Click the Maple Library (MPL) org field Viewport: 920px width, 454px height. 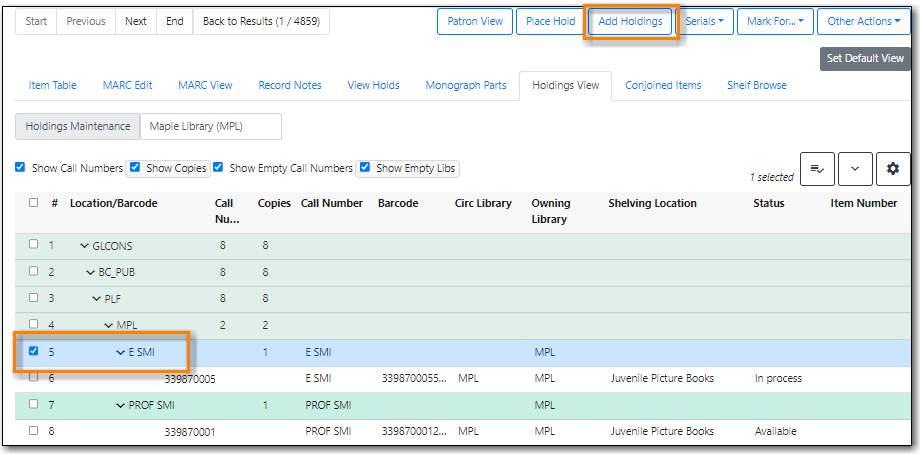click(x=210, y=127)
